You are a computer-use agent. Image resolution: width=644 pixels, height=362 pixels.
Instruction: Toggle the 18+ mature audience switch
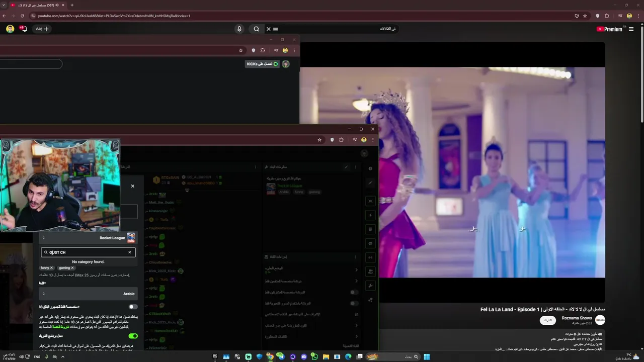pyautogui.click(x=133, y=307)
